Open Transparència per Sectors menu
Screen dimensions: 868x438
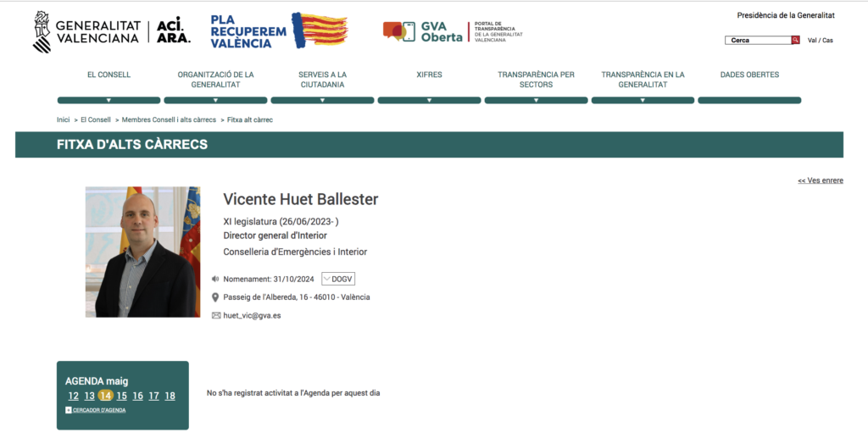[536, 80]
